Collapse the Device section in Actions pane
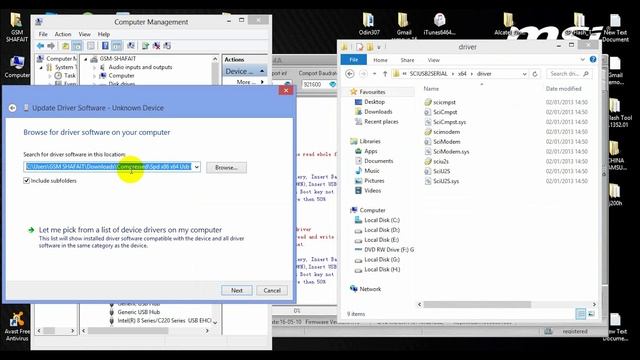 [262, 71]
